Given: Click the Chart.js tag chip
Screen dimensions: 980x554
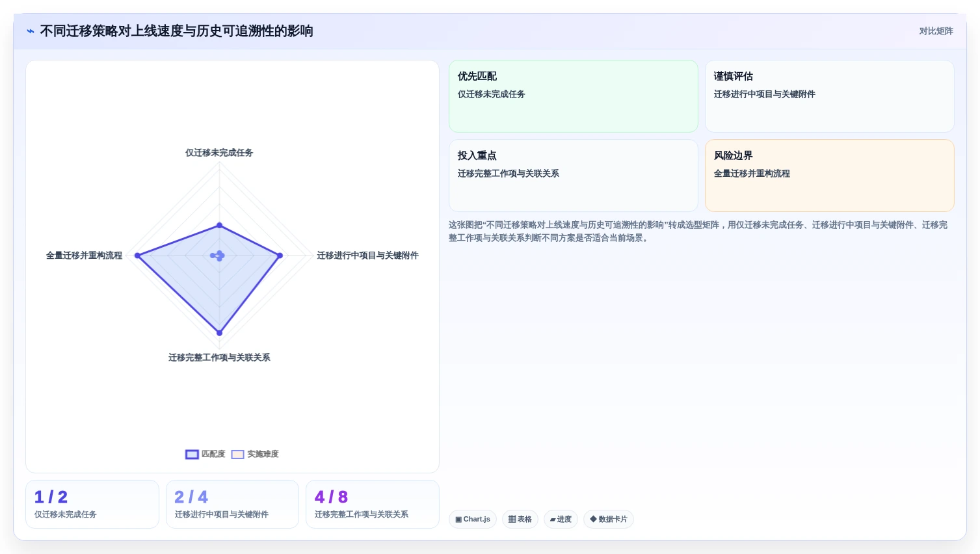Looking at the screenshot, I should click(473, 520).
